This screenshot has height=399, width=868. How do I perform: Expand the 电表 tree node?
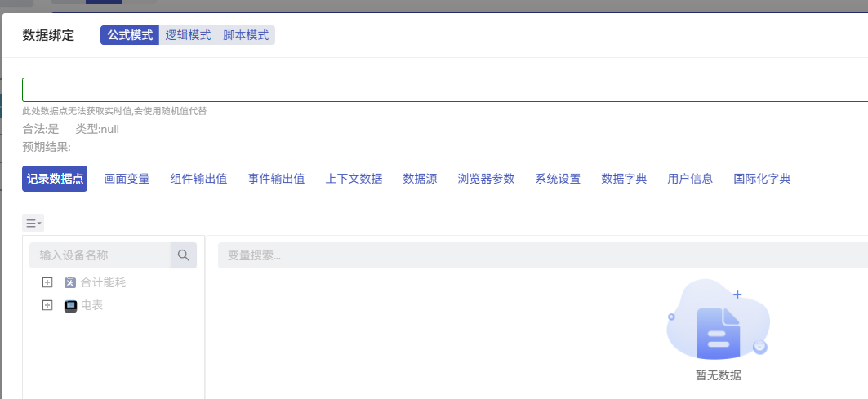[47, 305]
